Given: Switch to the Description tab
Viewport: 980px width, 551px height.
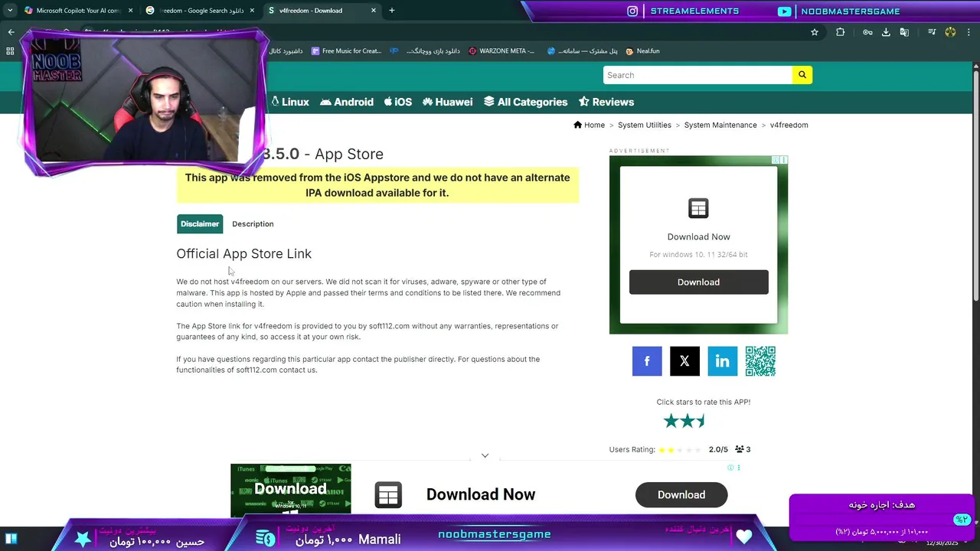Looking at the screenshot, I should (253, 223).
